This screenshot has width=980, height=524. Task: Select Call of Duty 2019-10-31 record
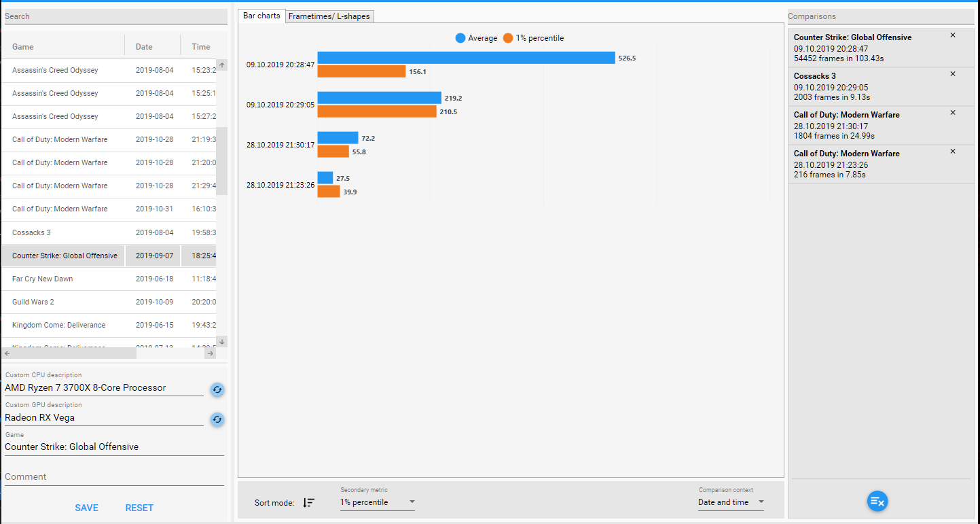[x=109, y=209]
